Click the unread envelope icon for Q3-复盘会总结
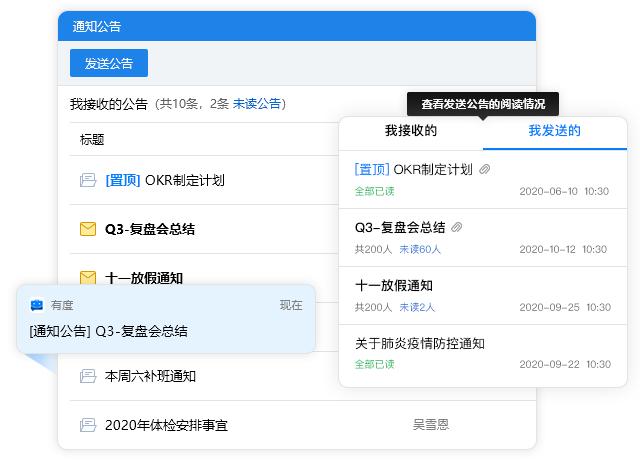The height and width of the screenshot is (460, 640). [87, 229]
